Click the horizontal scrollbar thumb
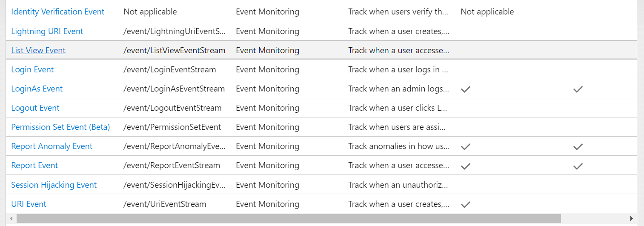Image resolution: width=644 pixels, height=226 pixels. (x=289, y=219)
